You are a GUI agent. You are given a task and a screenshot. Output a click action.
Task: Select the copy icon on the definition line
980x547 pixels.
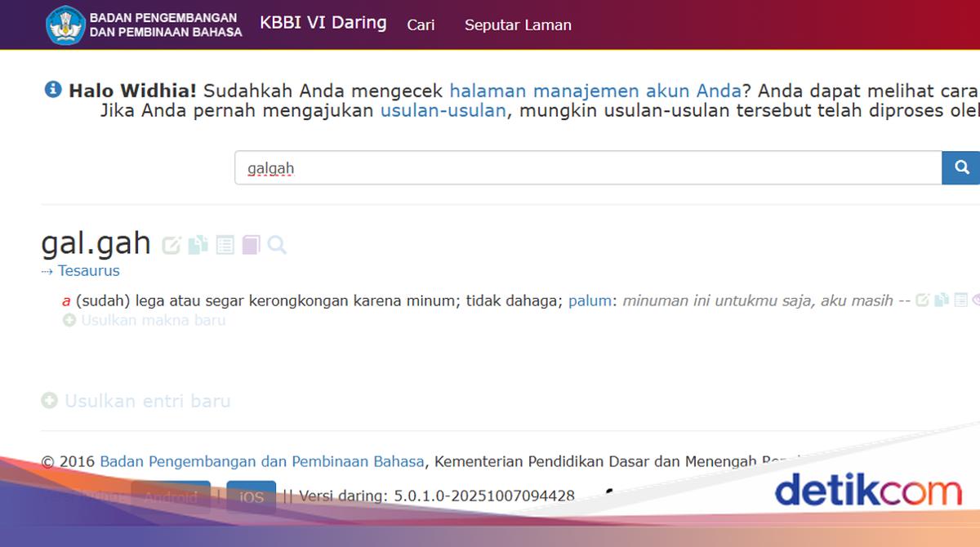[x=941, y=300]
